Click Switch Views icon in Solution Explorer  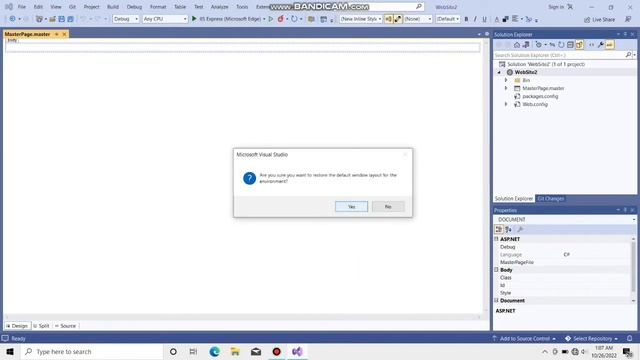point(526,45)
